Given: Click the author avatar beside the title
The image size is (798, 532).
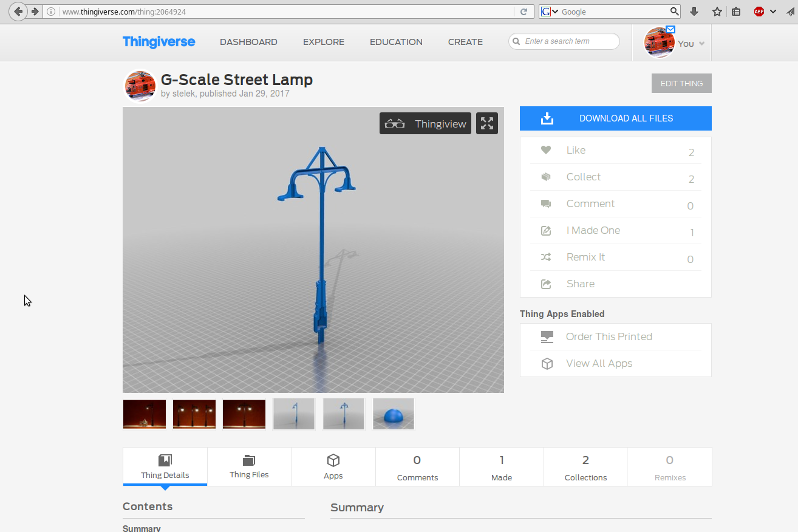Looking at the screenshot, I should pos(140,86).
